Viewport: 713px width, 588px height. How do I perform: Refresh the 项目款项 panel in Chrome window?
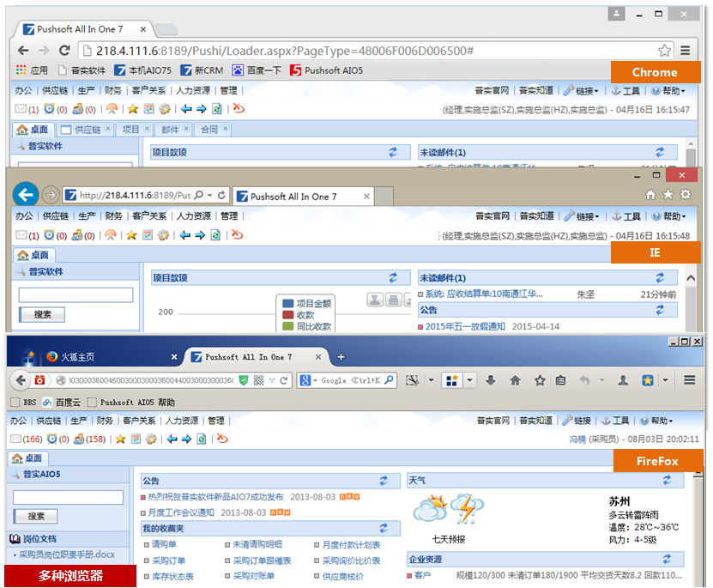click(393, 152)
